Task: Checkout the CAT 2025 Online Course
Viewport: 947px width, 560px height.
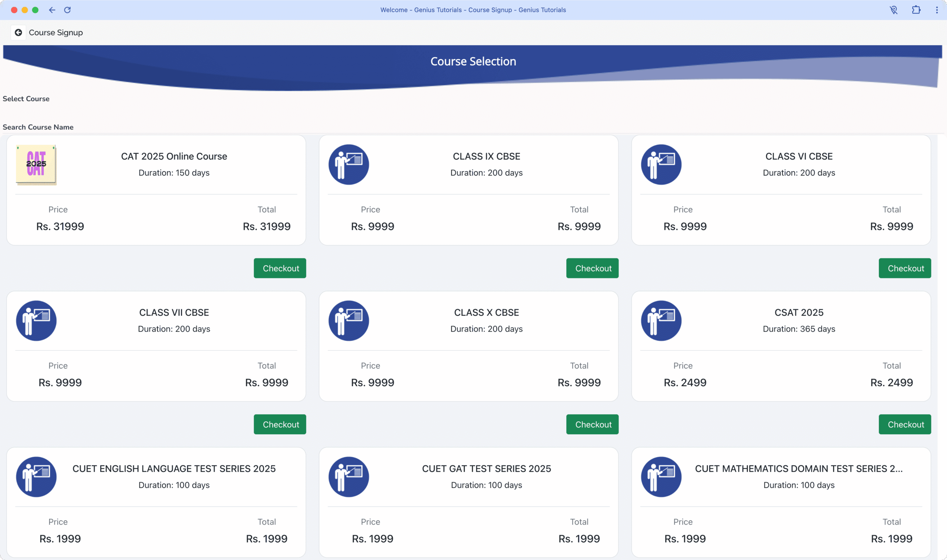Action: tap(280, 268)
